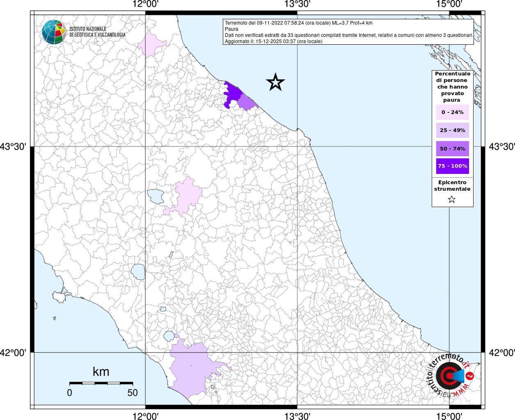
Task: Select the 75 - 100% legend swatch
Action: coord(452,166)
